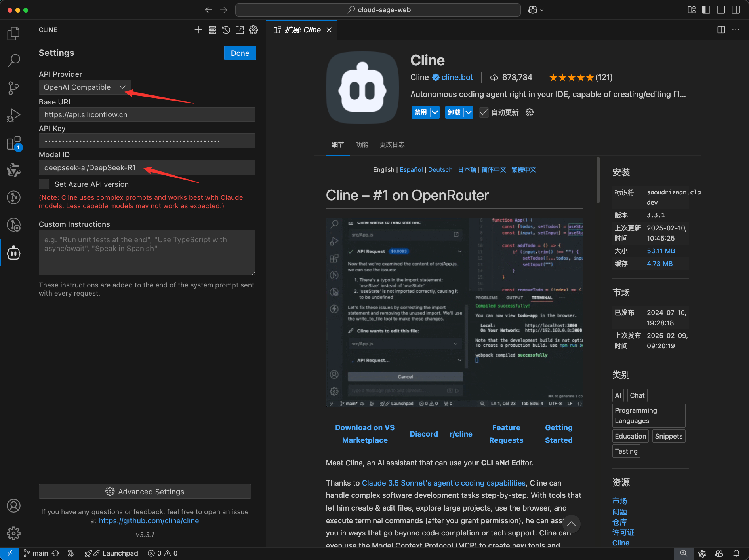
Task: Click the readme vertical scrollbar
Action: 598,180
